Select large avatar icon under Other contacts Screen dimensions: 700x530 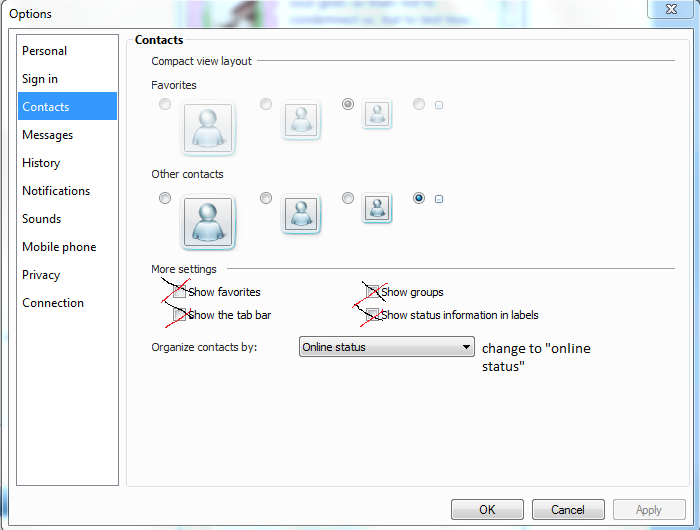[x=208, y=222]
